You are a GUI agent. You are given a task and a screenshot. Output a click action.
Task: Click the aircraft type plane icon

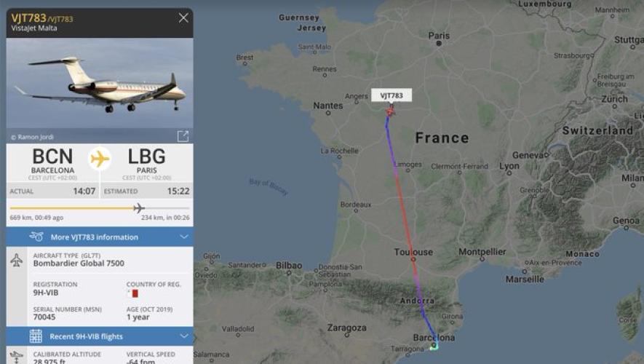17,260
